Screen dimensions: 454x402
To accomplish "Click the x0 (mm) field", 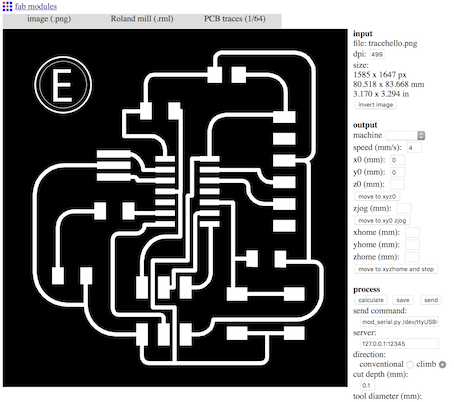I will point(397,160).
